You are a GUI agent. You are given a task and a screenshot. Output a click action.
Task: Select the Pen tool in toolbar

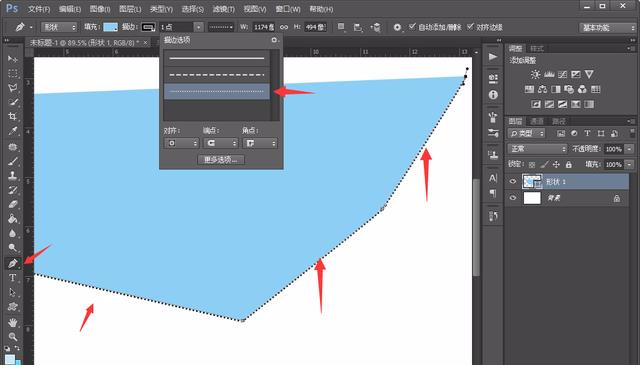13,263
